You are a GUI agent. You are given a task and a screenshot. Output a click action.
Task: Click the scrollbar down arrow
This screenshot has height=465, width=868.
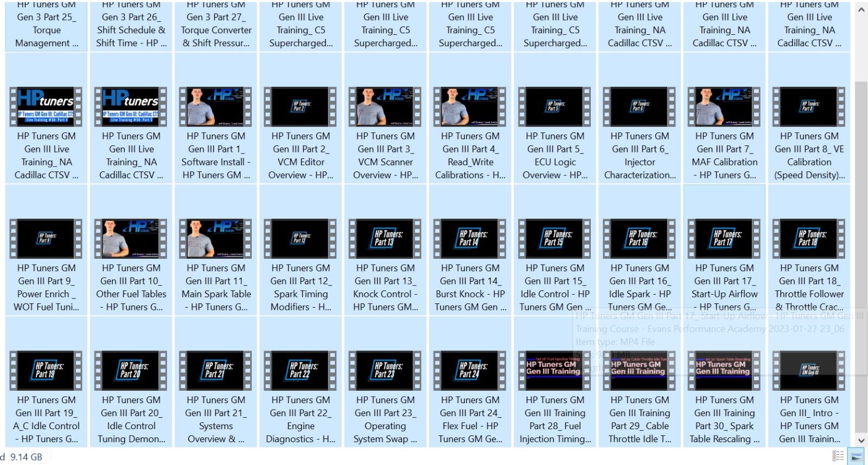point(861,441)
